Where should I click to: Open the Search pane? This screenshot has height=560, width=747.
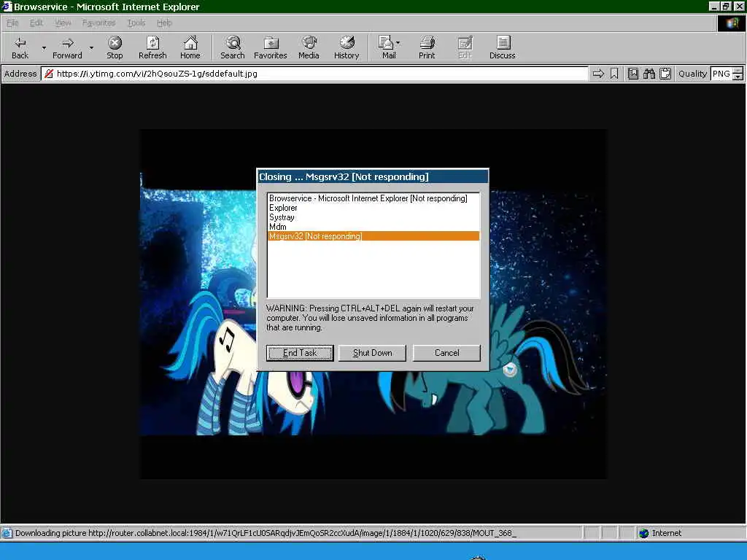[x=233, y=47]
